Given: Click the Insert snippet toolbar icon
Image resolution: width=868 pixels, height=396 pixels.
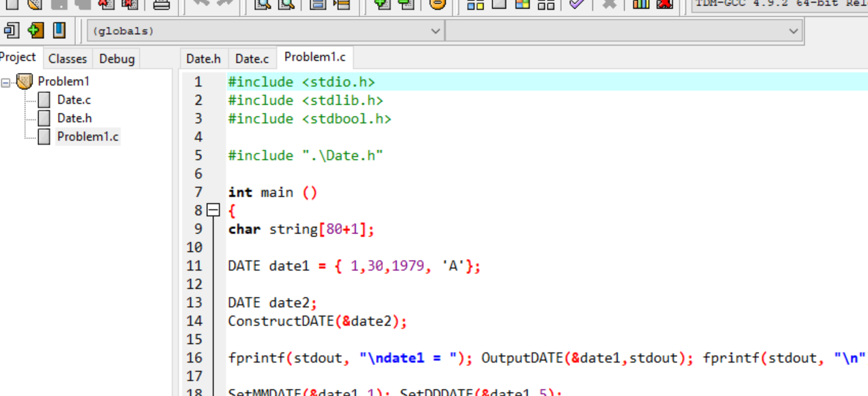Looking at the screenshot, I should pyautogui.click(x=11, y=31).
